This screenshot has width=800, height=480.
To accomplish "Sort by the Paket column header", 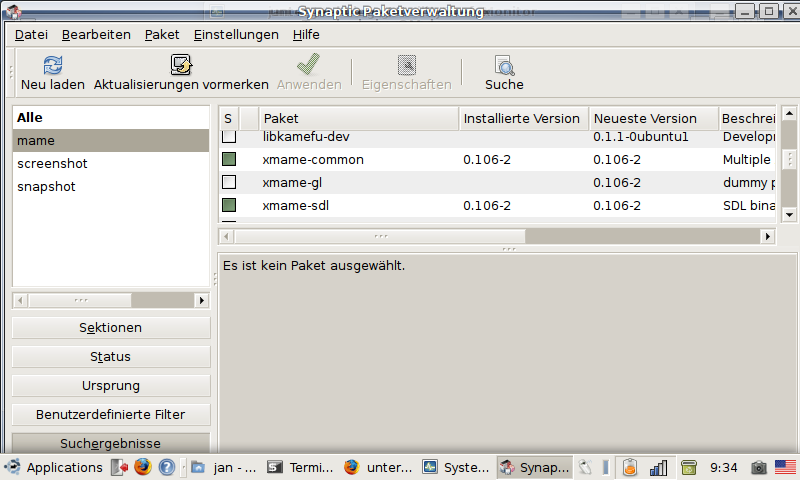I will pos(359,118).
